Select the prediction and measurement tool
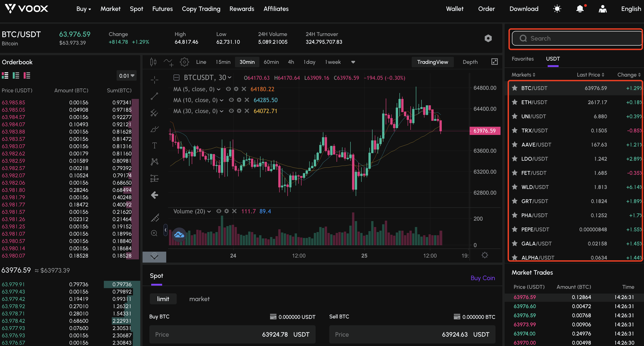644x346 pixels. (154, 178)
